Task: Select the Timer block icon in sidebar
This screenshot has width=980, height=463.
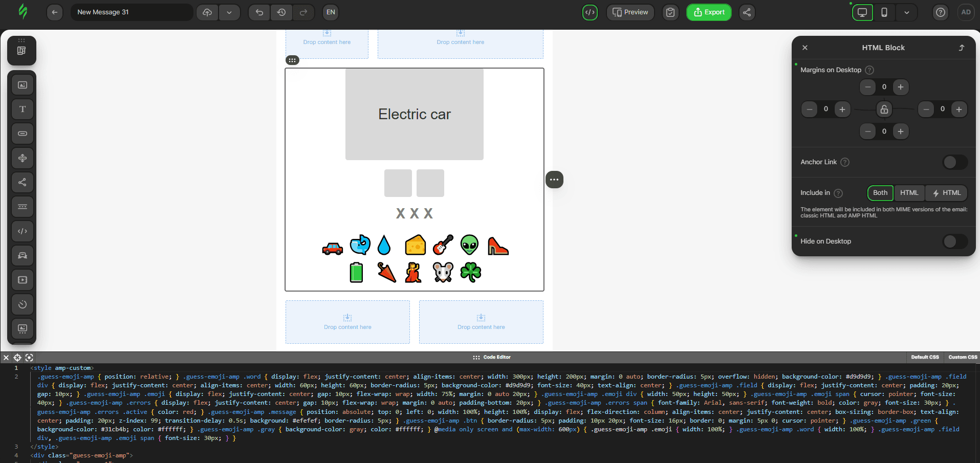Action: click(x=23, y=304)
